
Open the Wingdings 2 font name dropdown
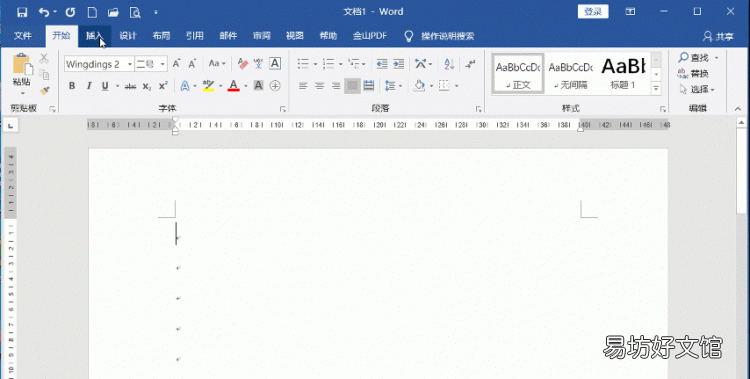pos(130,64)
